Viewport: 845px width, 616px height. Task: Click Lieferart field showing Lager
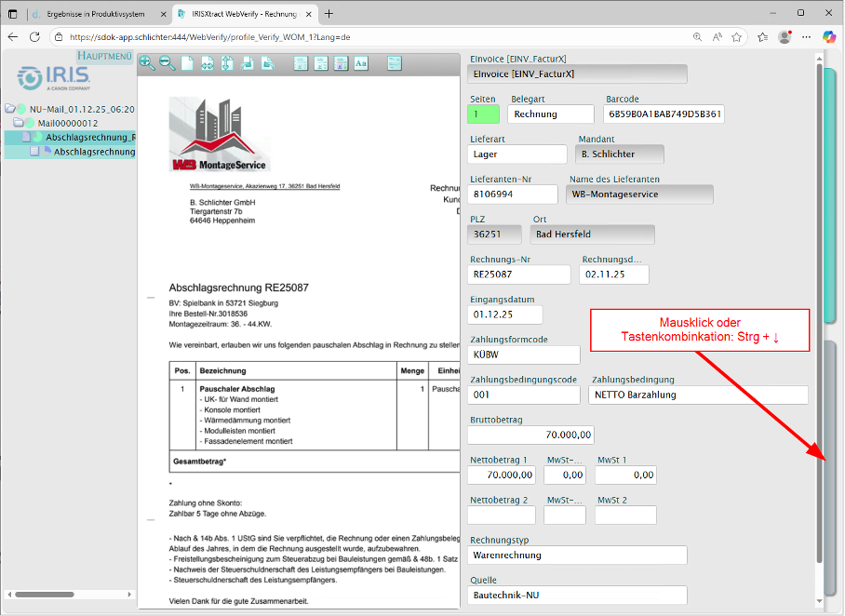click(517, 154)
